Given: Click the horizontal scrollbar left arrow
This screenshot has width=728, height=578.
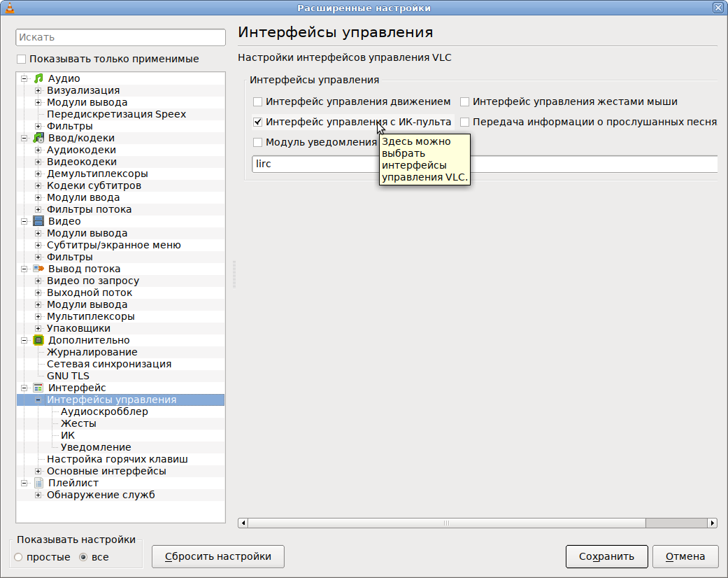Looking at the screenshot, I should [243, 523].
